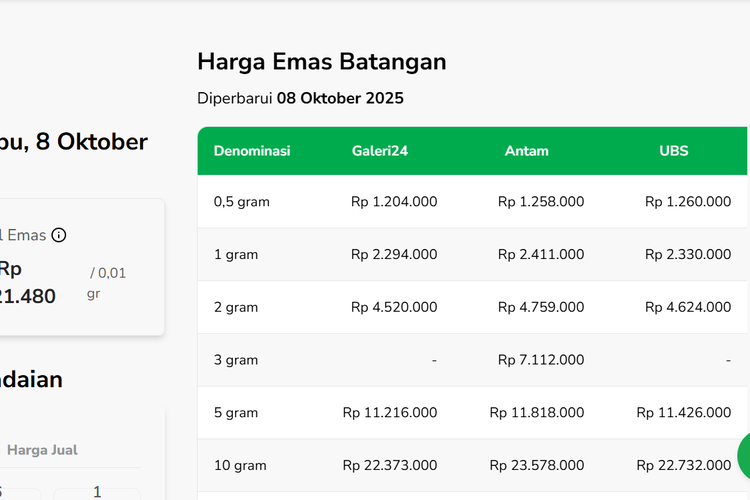Select the Galeri24 column header
Screen dimensions: 750x500
tap(379, 151)
